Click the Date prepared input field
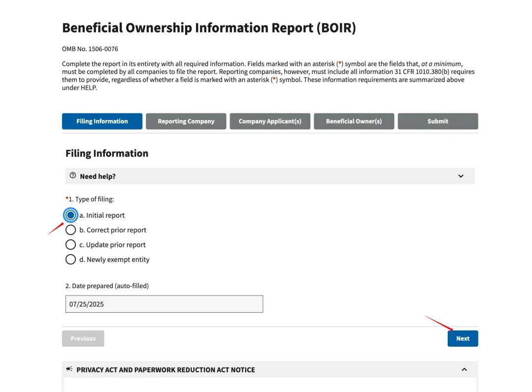The width and height of the screenshot is (532, 392). coord(164,304)
